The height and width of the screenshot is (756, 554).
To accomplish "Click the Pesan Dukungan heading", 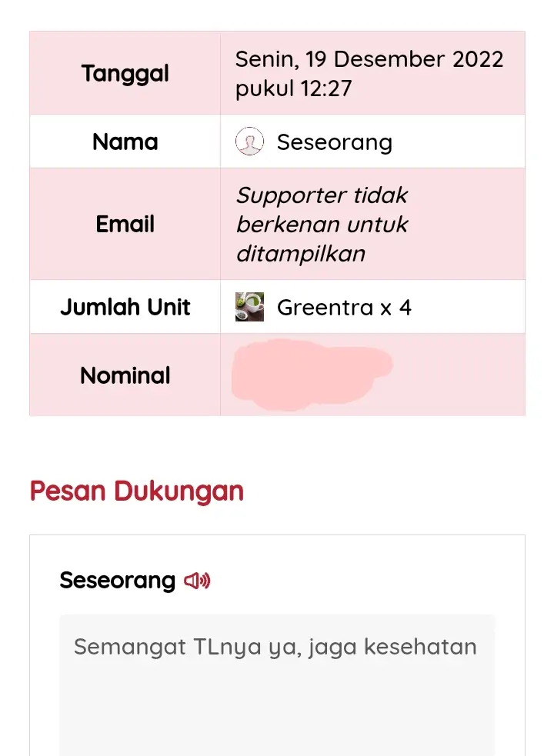I will (x=137, y=491).
